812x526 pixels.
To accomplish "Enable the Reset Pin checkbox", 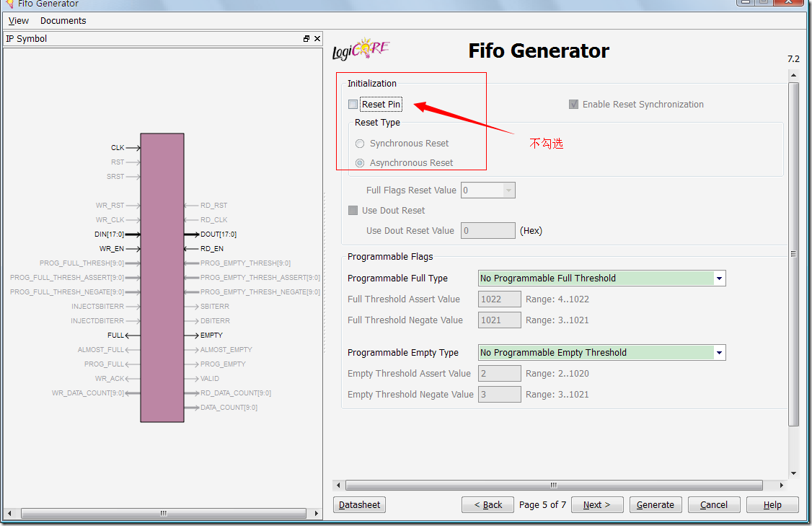I will tap(353, 105).
